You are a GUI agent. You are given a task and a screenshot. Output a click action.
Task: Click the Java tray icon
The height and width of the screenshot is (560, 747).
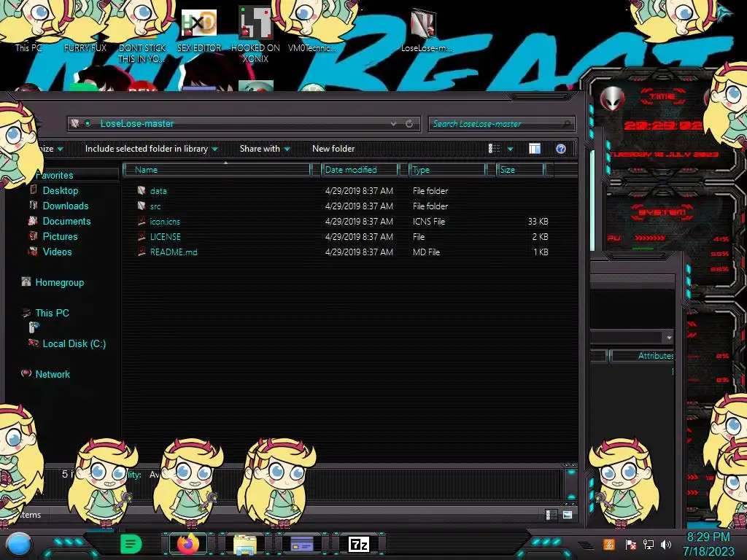click(608, 544)
